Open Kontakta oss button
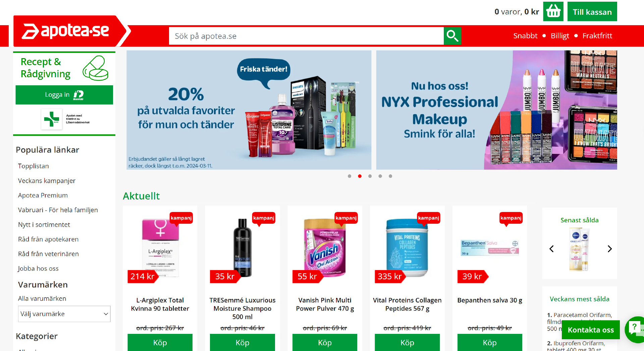Viewport: 644px width, 351px height. [591, 330]
